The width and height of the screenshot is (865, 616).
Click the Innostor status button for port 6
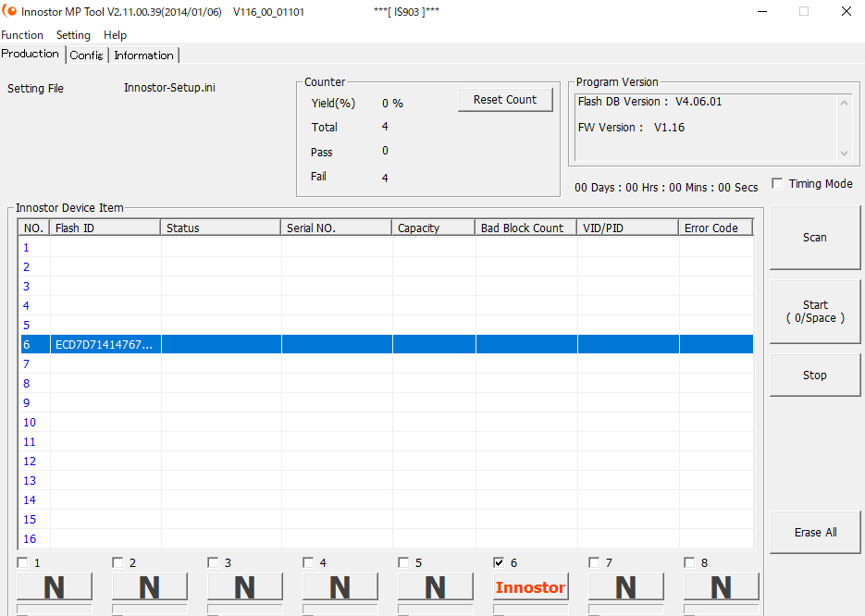[531, 586]
